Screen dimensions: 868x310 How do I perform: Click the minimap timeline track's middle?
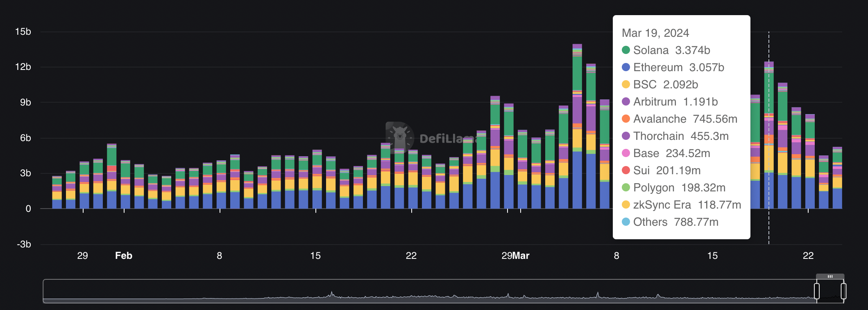[x=430, y=291]
